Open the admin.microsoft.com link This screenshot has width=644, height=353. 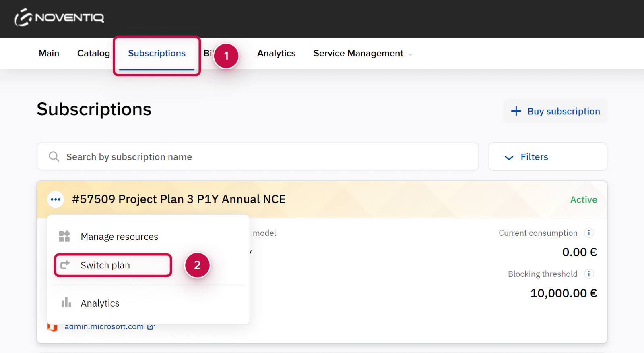coord(104,326)
